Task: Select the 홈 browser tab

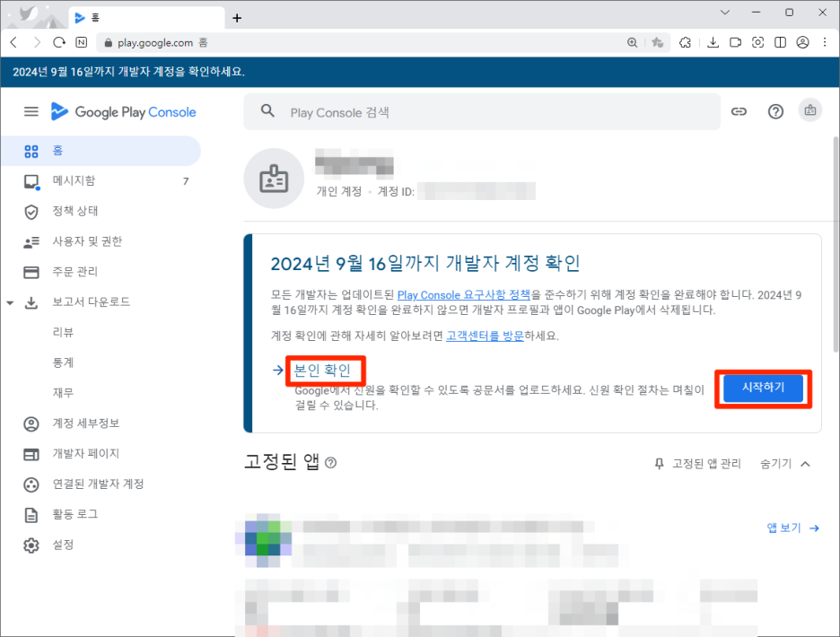Action: click(x=146, y=18)
